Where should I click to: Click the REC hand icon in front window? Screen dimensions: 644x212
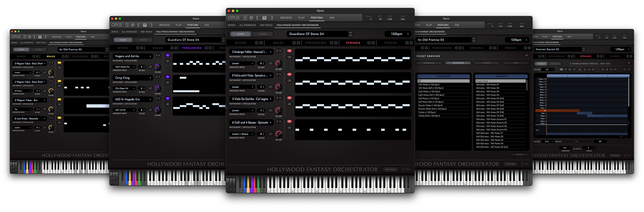tap(404, 169)
